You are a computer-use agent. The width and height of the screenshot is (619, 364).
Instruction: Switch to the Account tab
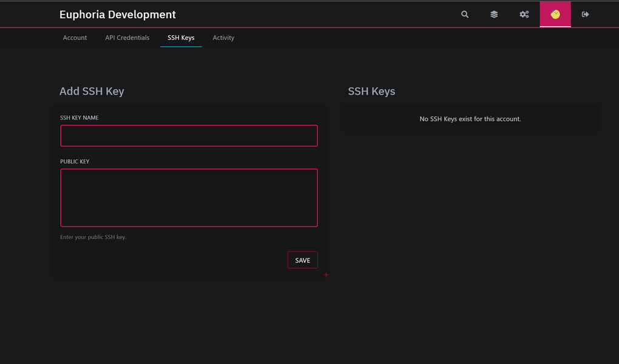pos(75,38)
